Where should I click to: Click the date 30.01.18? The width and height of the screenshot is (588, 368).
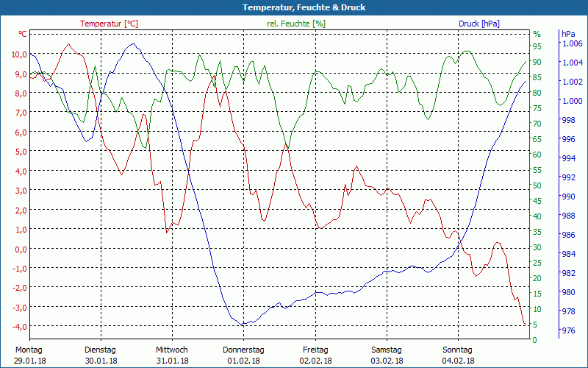pos(101,361)
